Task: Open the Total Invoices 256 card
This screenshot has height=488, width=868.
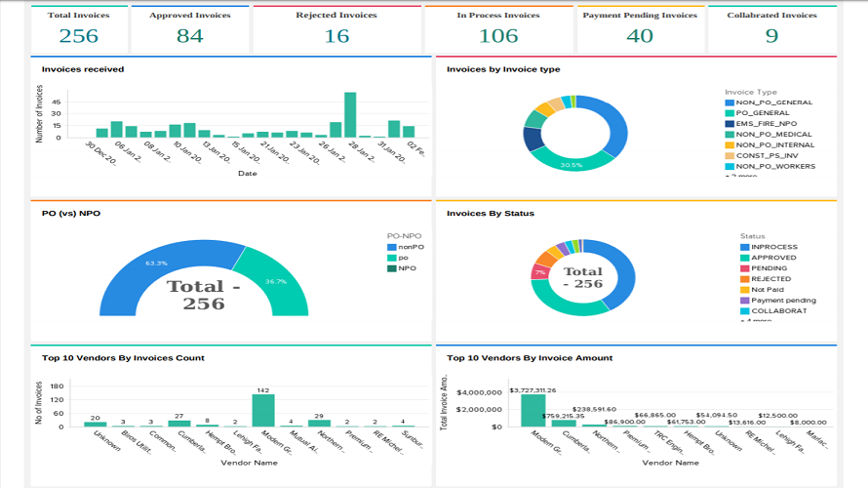Action: click(79, 29)
